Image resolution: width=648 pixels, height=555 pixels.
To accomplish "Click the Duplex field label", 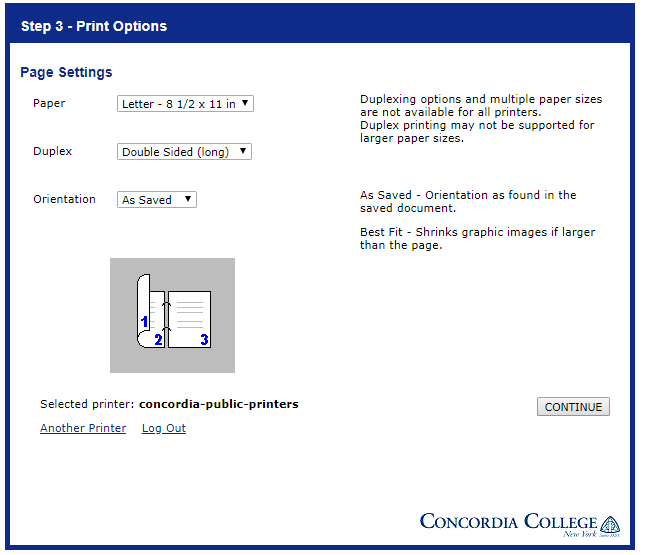I will [52, 151].
